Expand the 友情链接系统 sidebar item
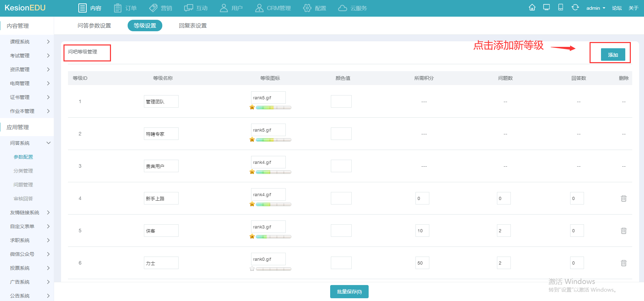 point(29,212)
